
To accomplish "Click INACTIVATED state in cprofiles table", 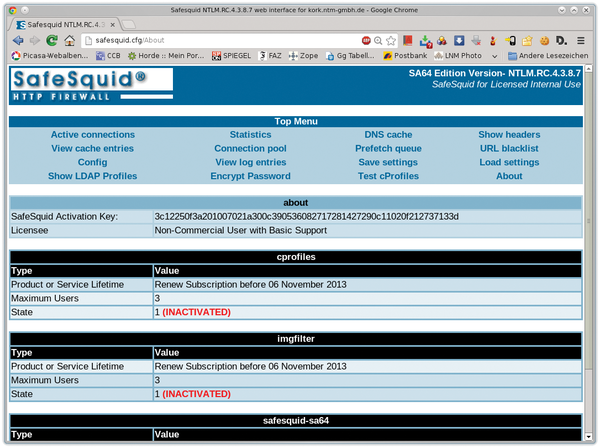I will coord(196,312).
